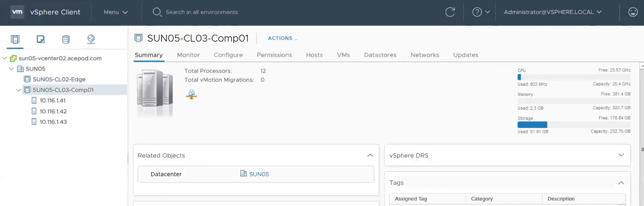
Task: Click the search magnifier icon
Action: 157,12
